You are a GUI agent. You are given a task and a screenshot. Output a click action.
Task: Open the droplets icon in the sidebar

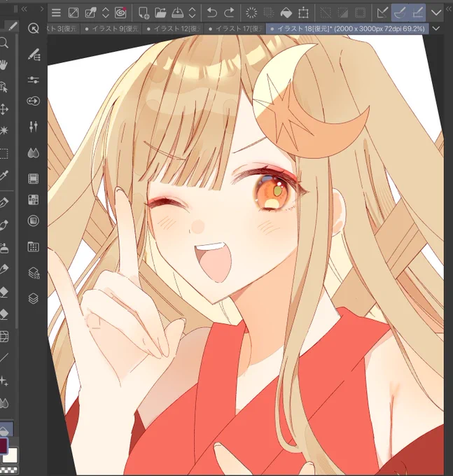pyautogui.click(x=34, y=153)
